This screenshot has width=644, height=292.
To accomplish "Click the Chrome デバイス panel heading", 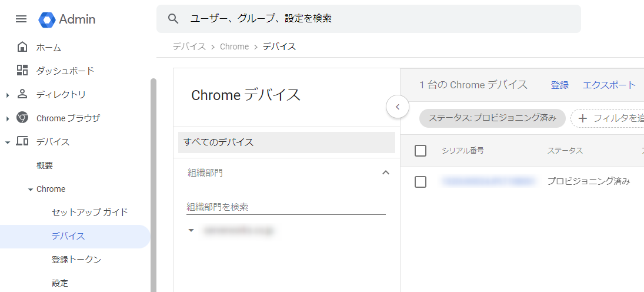I will 246,95.
